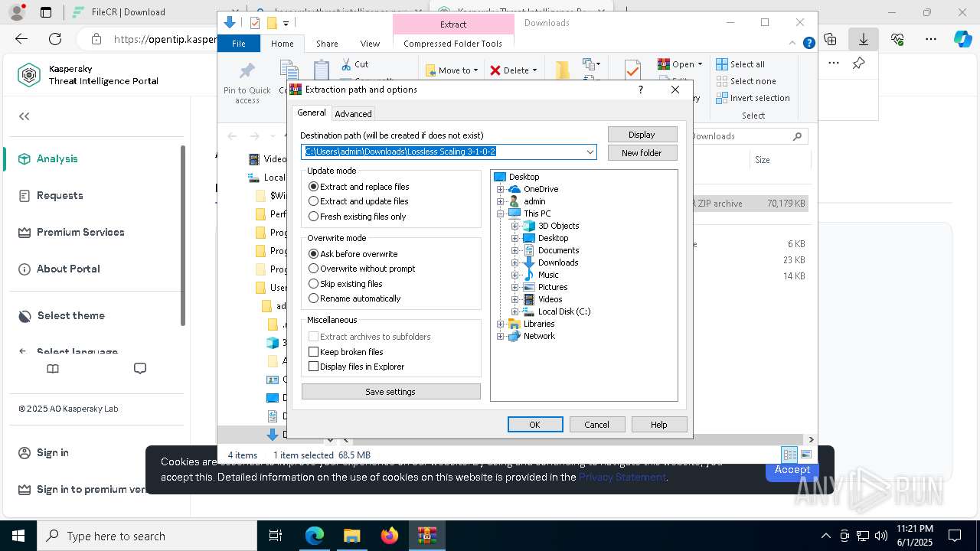Open File Explorer from taskbar
The width and height of the screenshot is (980, 551).
click(x=352, y=536)
